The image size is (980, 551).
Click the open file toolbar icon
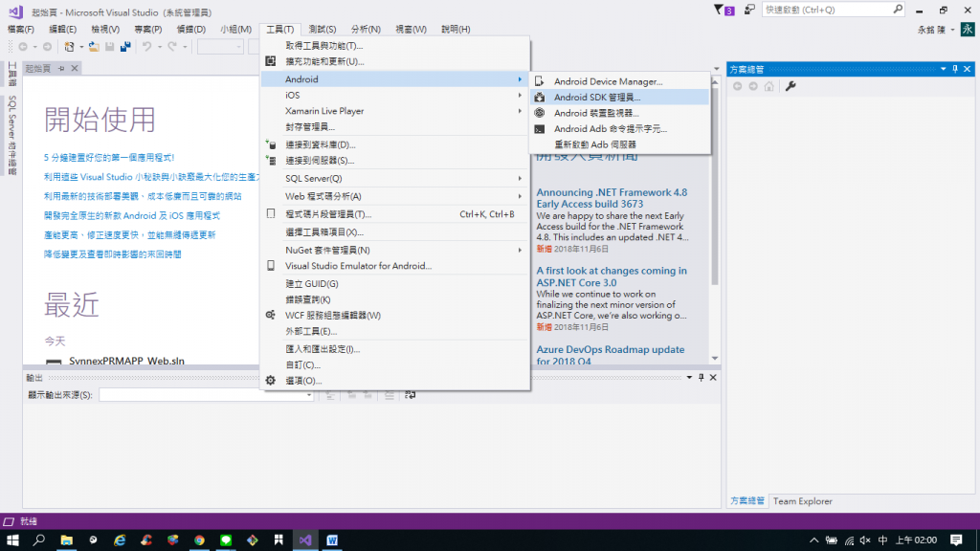coord(94,47)
